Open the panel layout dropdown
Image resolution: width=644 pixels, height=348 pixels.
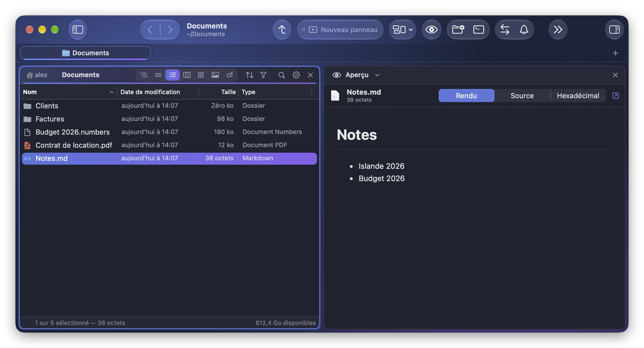402,30
